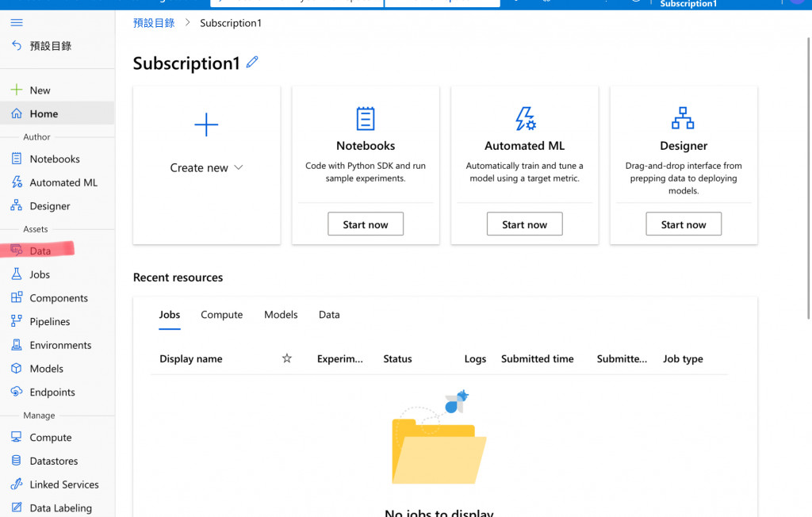This screenshot has width=812, height=517.
Task: Switch to the Jobs tab
Action: click(x=170, y=315)
